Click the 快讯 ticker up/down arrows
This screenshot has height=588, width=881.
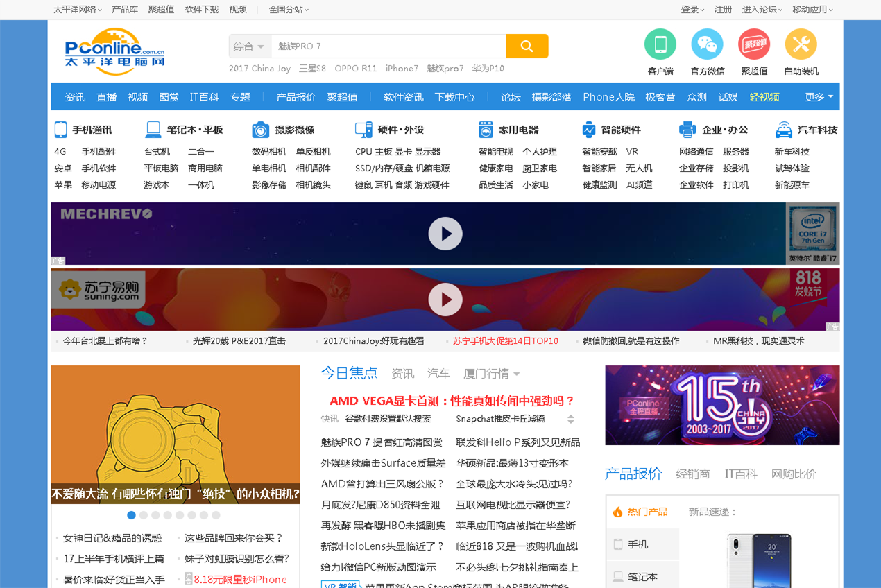[571, 419]
